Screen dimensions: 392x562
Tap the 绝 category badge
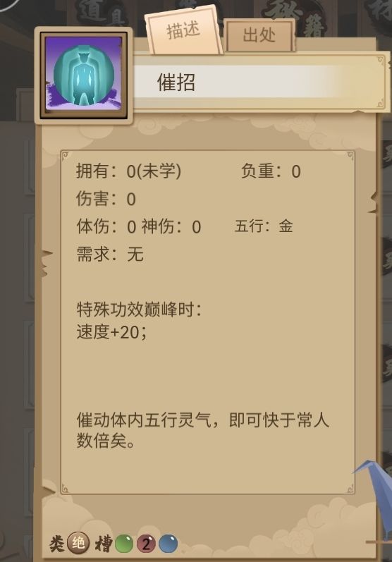tap(78, 543)
